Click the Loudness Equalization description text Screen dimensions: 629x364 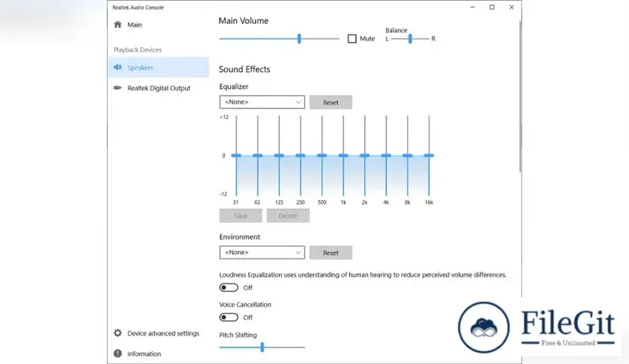click(x=363, y=275)
